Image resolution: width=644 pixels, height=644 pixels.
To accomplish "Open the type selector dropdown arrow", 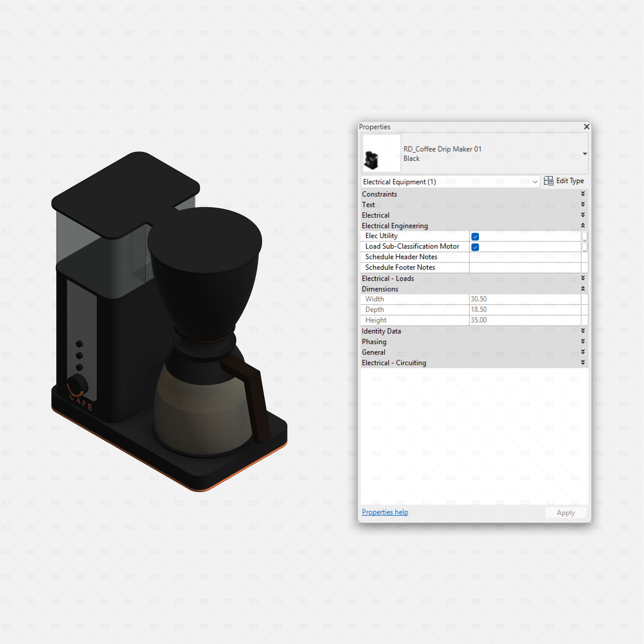I will click(585, 154).
